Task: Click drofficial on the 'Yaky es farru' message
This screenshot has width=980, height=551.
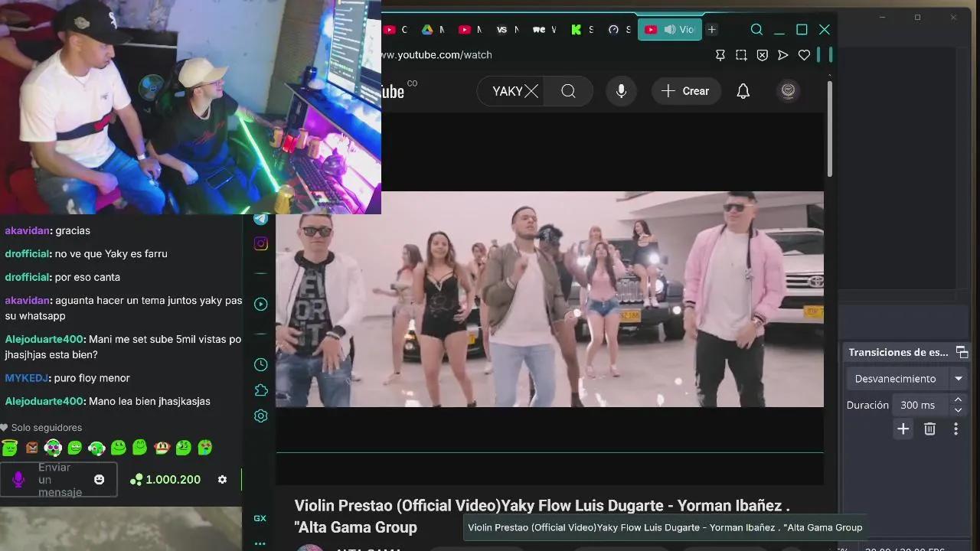Action: [x=28, y=253]
